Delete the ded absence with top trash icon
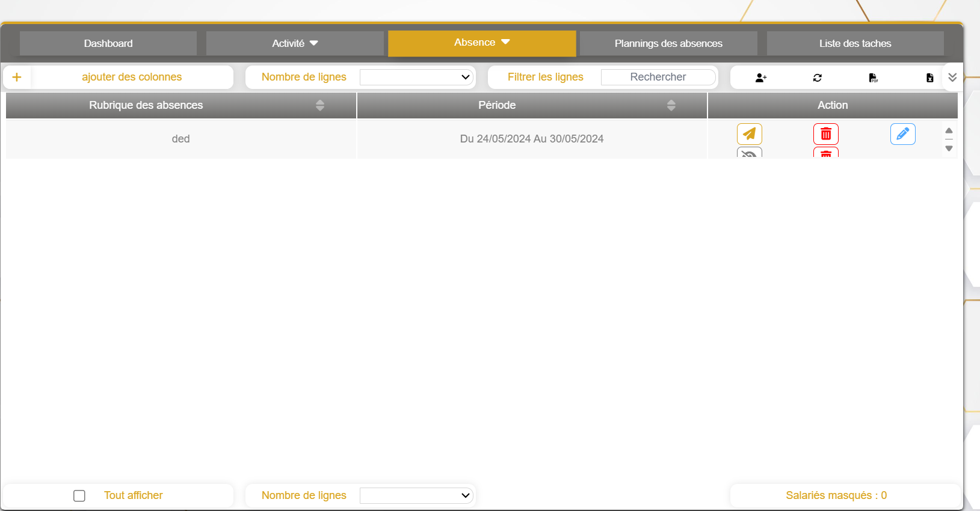Viewport: 980px width, 511px height. (x=826, y=134)
